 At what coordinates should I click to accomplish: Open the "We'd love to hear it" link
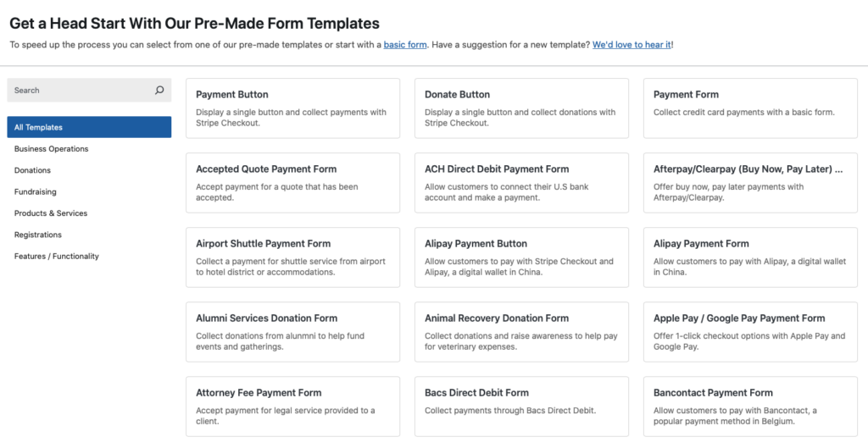(x=632, y=44)
